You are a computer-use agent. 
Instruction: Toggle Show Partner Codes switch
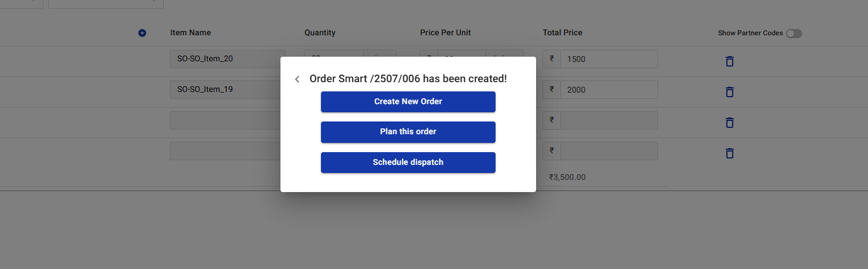coord(793,34)
